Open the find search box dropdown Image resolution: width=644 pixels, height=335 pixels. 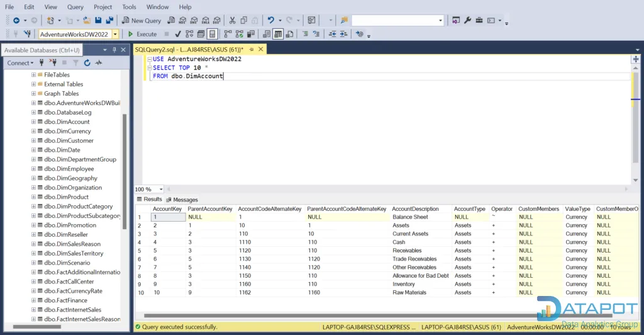coord(440,21)
